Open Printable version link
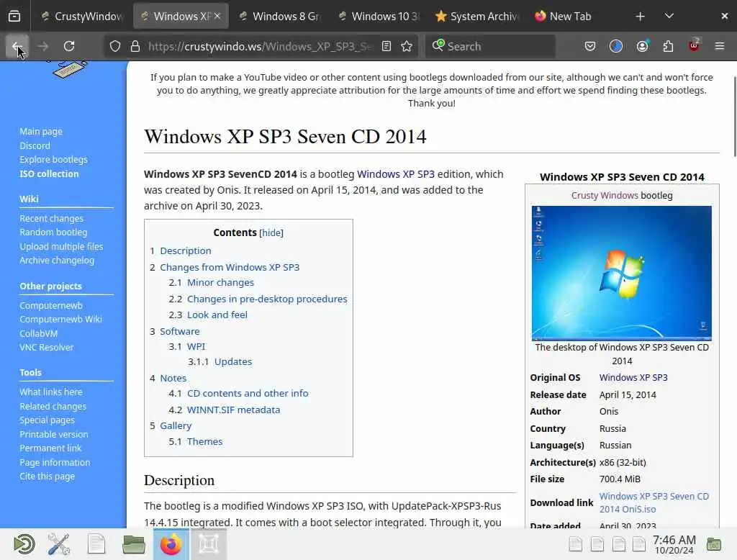The width and height of the screenshot is (737, 560). coord(53,435)
